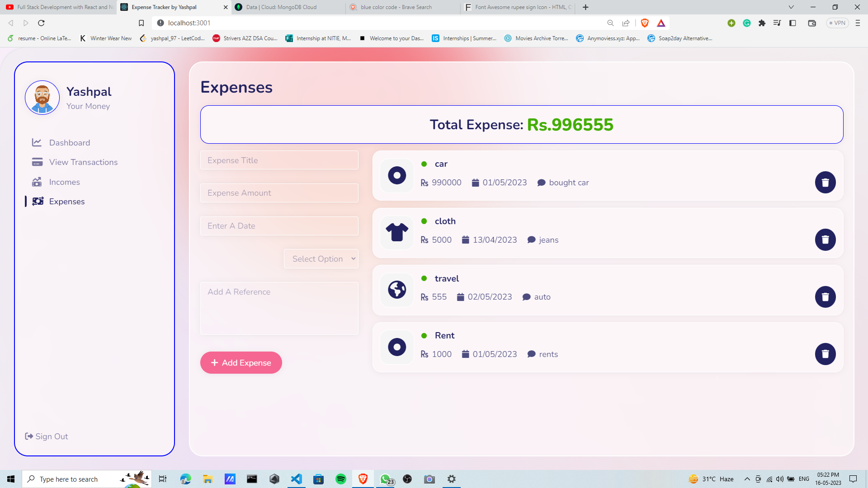Screen dimensions: 868x488
Task: Click the Add Expense button
Action: (241, 362)
